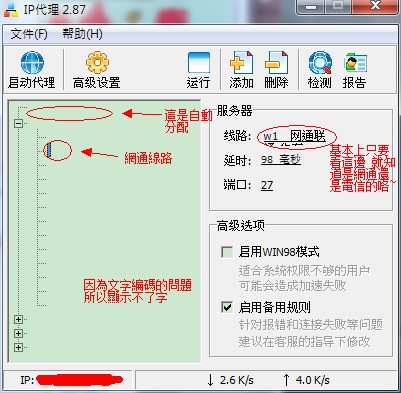Select the highlighted 网通 tree node icon
Screen dimensions: 401x393
click(x=48, y=150)
